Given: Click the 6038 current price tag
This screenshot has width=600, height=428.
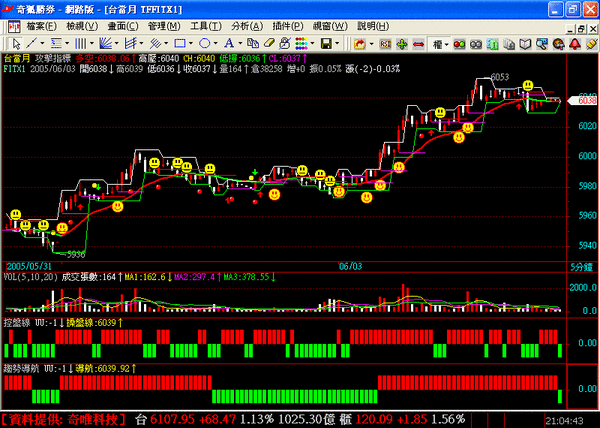Looking at the screenshot, I should (x=584, y=100).
